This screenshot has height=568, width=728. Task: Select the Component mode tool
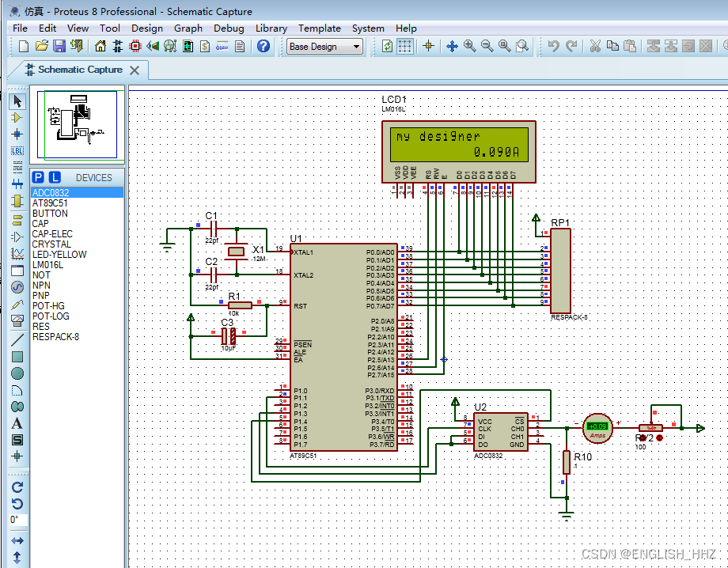17,117
